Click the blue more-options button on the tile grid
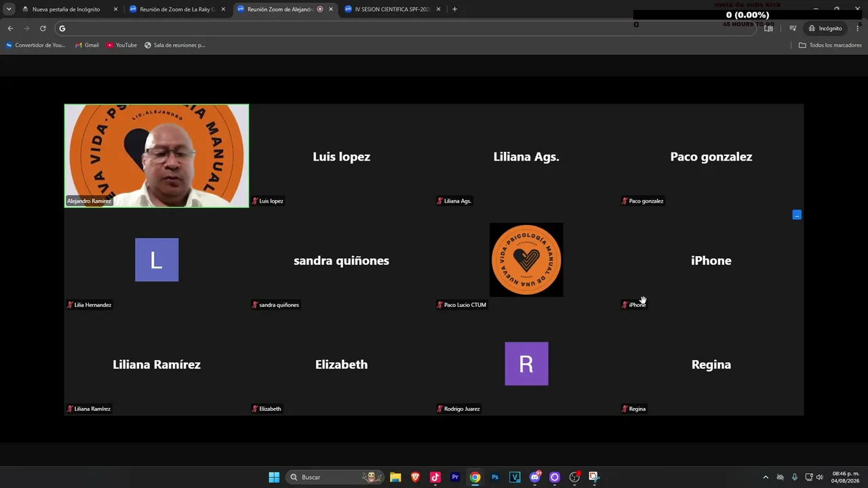This screenshot has width=868, height=488. tap(797, 215)
